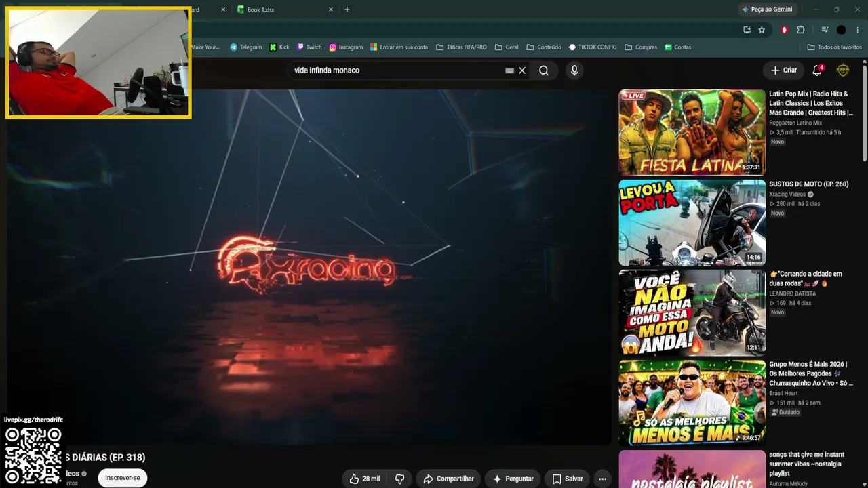Visit the Reggaeton Latino Mix channel
The width and height of the screenshot is (868, 488).
[795, 123]
